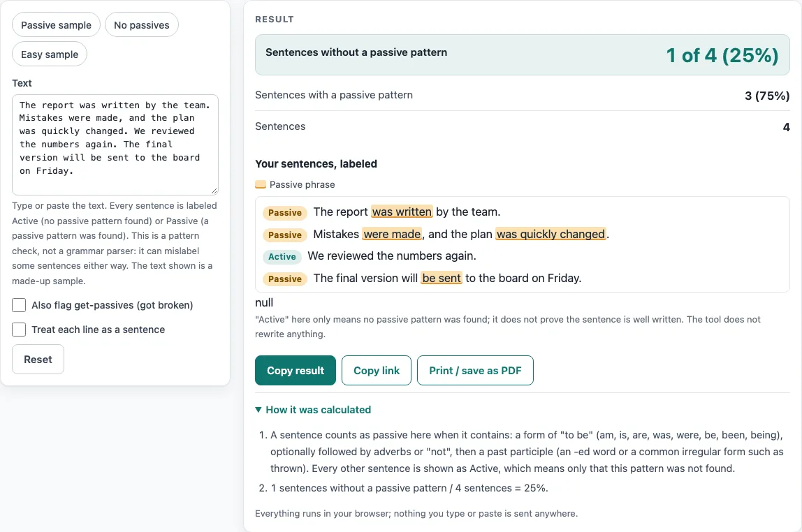802x532 pixels.
Task: Click sentence 'We reviewed the numbers again.'
Action: pos(392,256)
